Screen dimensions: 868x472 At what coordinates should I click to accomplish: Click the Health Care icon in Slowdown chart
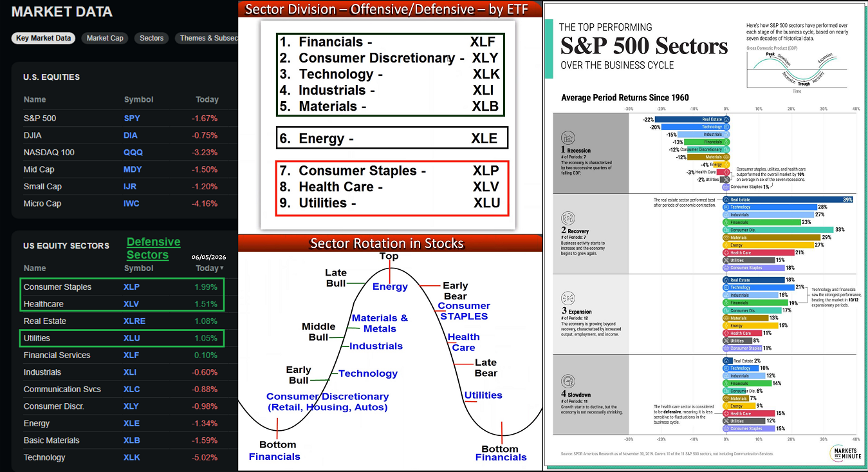click(x=726, y=413)
